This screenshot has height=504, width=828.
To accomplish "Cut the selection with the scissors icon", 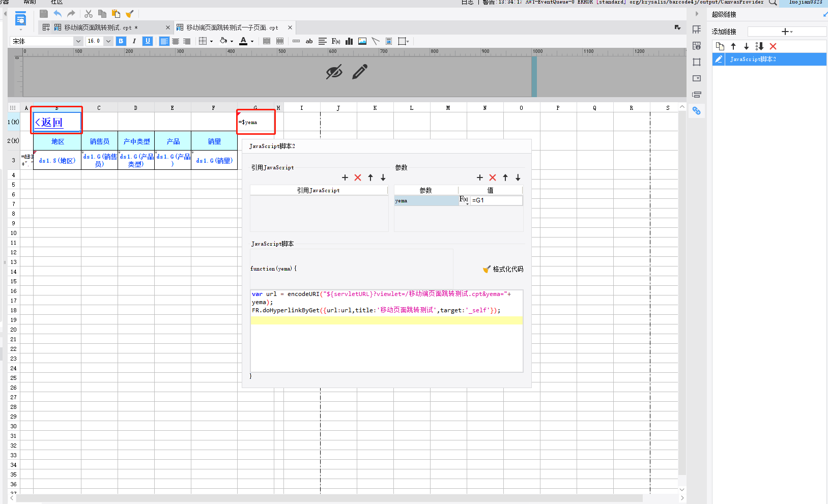I will [89, 14].
